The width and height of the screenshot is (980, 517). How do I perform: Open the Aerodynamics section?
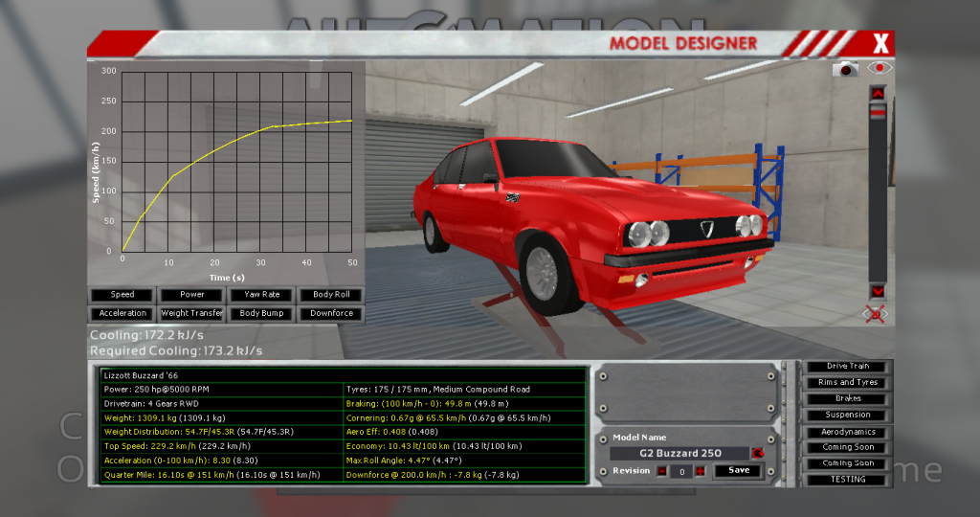[848, 432]
